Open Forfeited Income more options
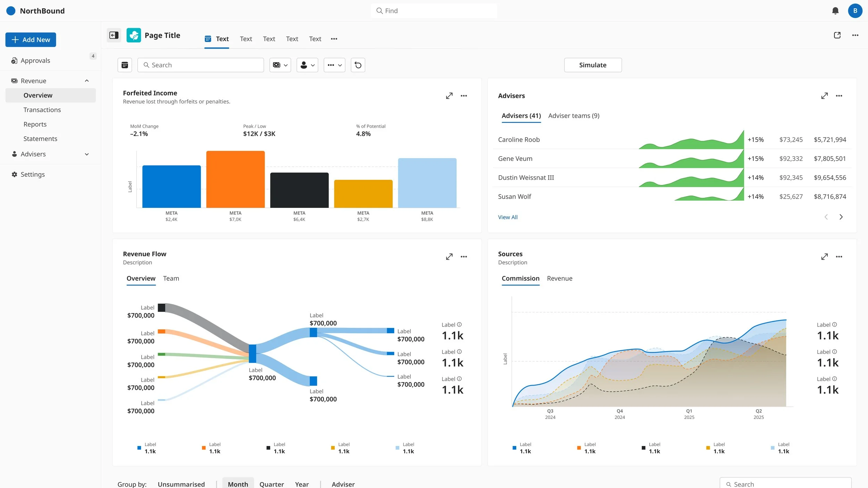 pos(464,96)
